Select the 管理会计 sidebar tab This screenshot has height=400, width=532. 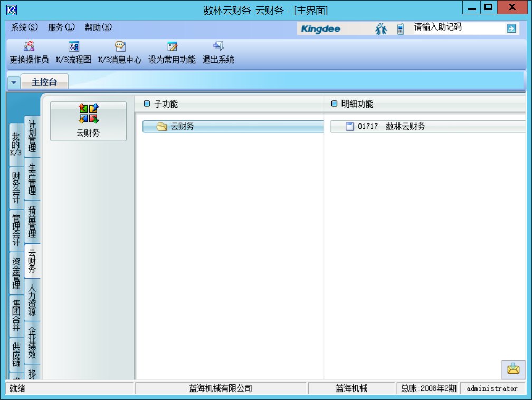16,231
